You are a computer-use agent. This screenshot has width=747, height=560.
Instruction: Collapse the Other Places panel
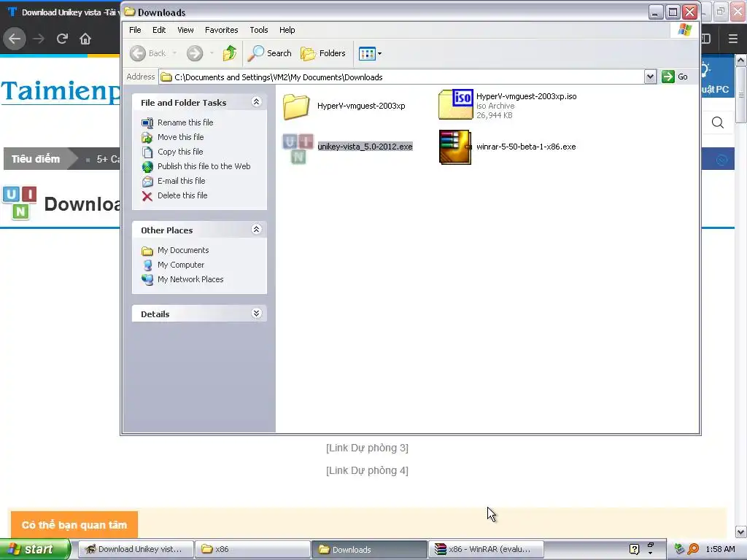tap(256, 230)
